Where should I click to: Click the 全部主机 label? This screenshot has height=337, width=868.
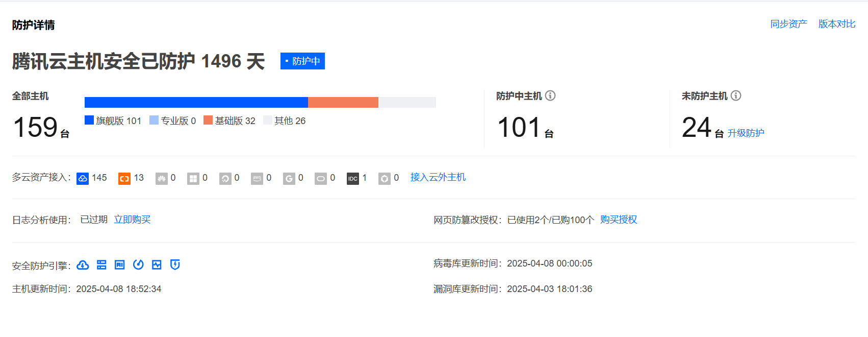31,96
